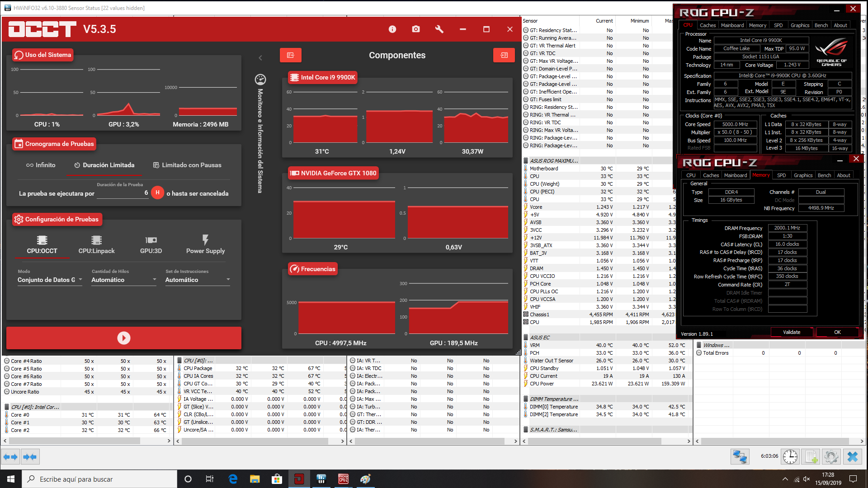868x488 pixels.
Task: Click the OCCT info icon
Action: coord(392,29)
